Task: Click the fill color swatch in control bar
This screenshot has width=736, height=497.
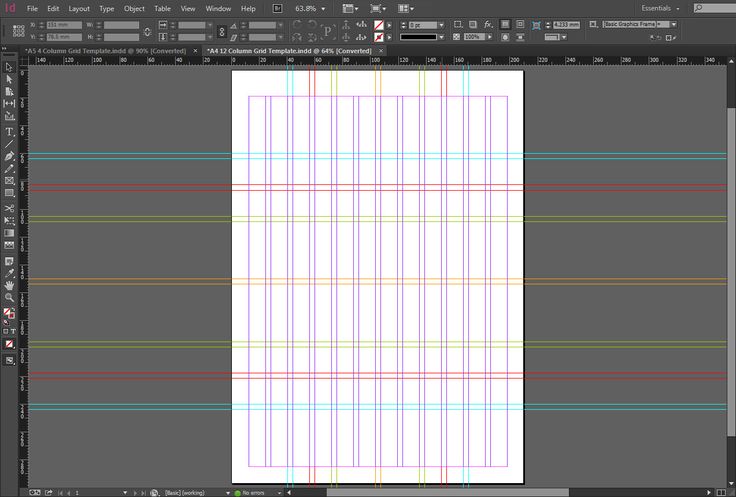Action: pos(379,24)
